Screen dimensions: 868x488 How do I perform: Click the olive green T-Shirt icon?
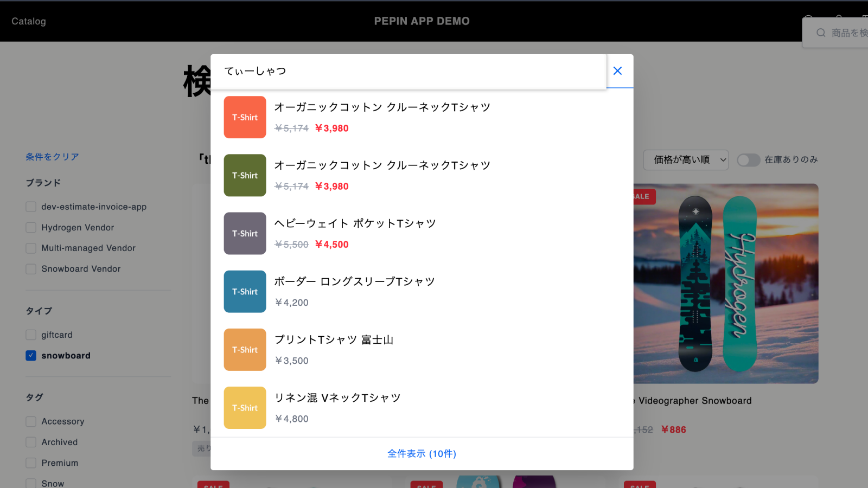click(x=245, y=175)
